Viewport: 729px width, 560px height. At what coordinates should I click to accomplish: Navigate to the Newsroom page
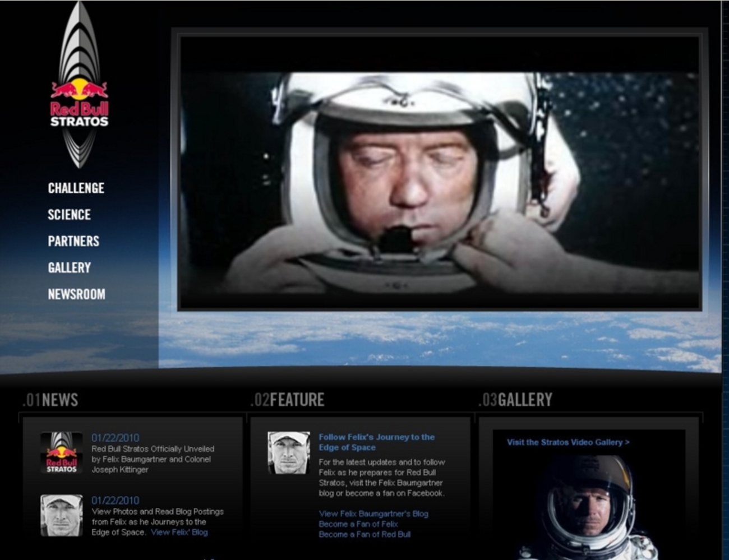(76, 294)
